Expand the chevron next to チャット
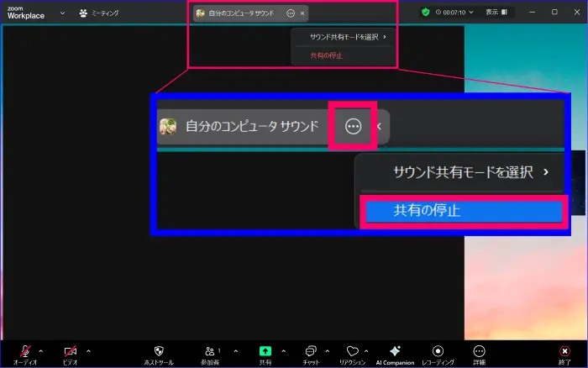Viewport: 588px width, 368px height. pyautogui.click(x=328, y=351)
